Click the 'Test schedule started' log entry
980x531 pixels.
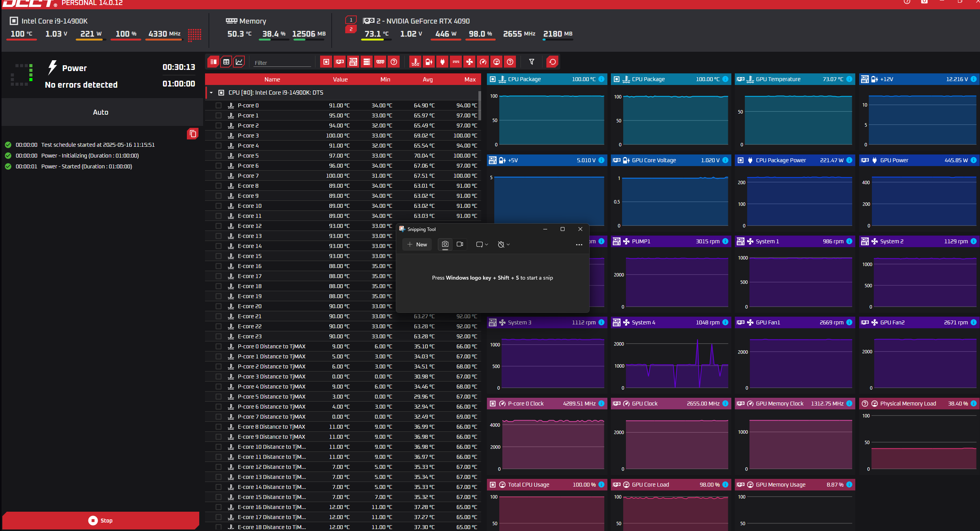tap(80, 145)
